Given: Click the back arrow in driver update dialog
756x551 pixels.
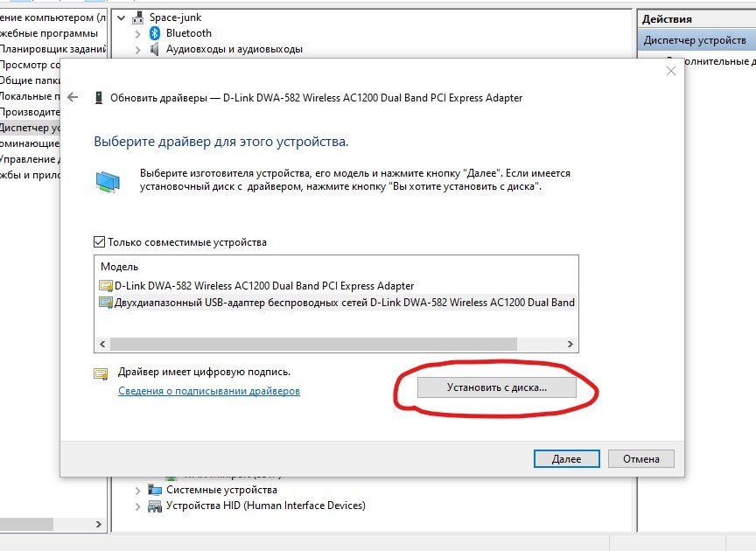Looking at the screenshot, I should click(73, 97).
